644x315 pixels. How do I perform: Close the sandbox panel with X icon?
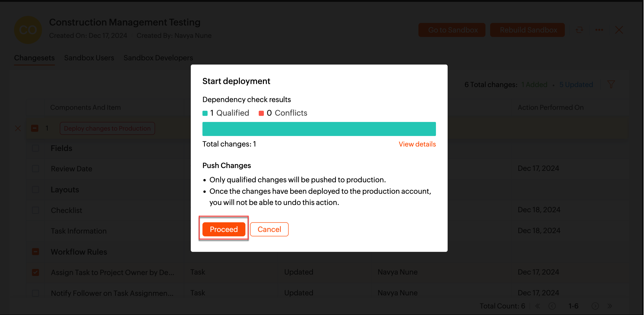pyautogui.click(x=619, y=30)
